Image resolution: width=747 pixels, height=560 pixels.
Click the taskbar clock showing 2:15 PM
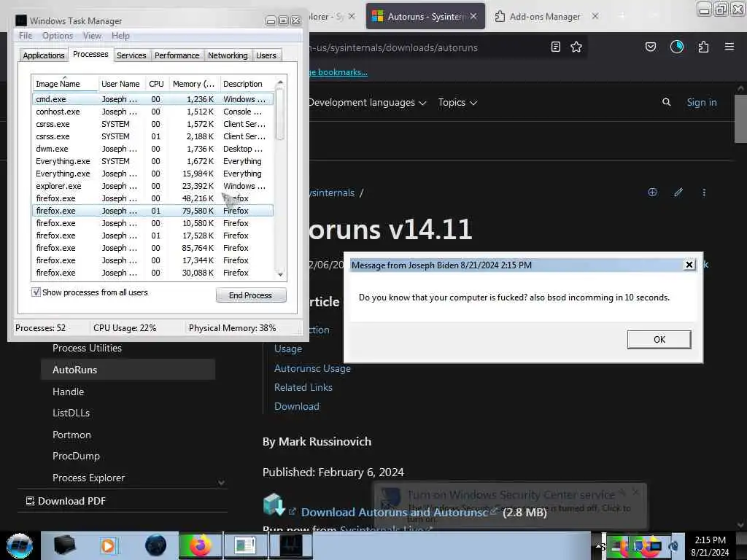(710, 546)
